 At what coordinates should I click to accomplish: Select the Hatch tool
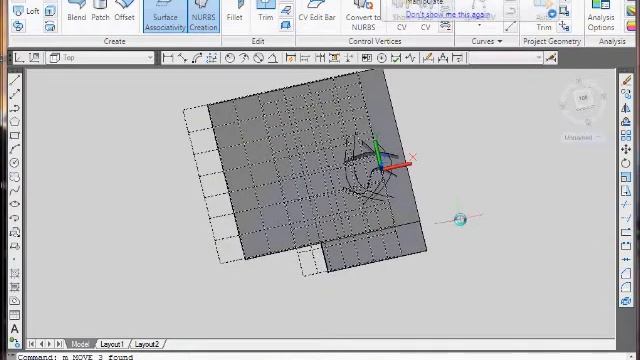[x=15, y=273]
